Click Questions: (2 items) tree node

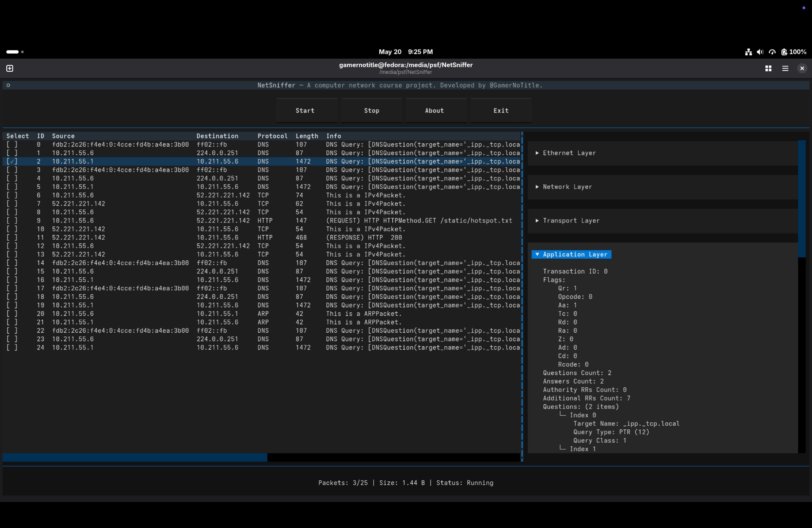coord(581,407)
